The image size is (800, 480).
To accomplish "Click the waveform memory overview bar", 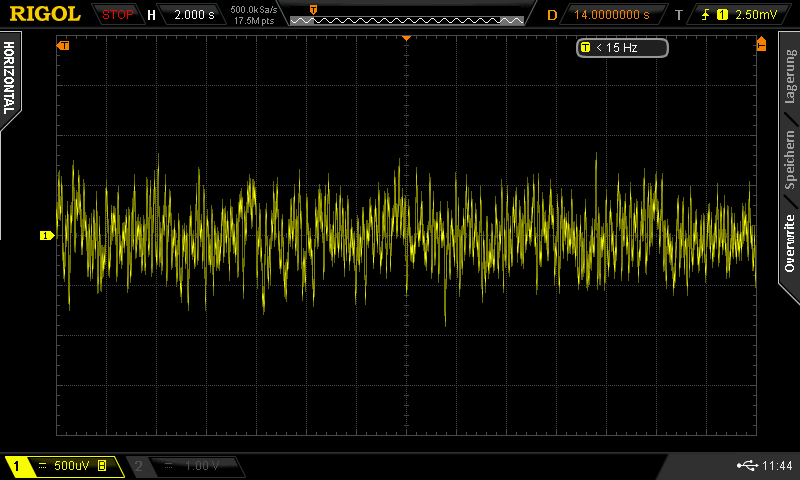I will point(407,20).
